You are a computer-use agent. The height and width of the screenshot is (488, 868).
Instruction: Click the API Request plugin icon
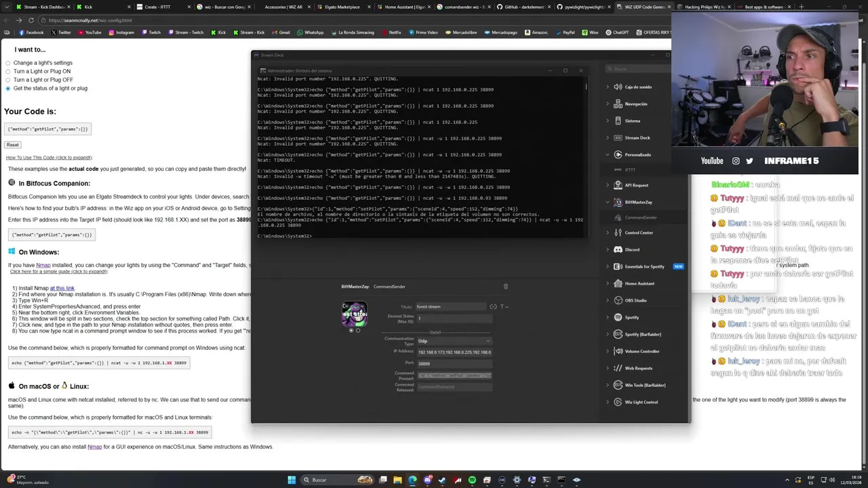618,185
